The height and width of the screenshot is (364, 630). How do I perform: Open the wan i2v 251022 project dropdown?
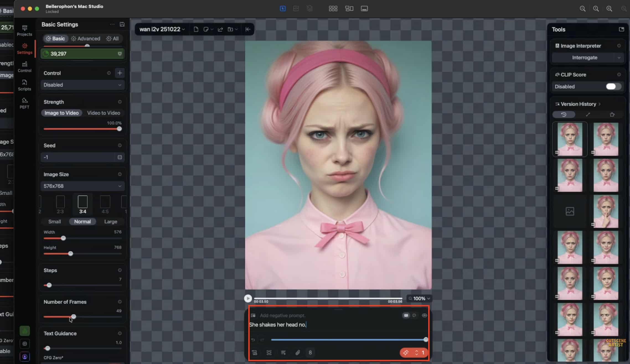[162, 29]
